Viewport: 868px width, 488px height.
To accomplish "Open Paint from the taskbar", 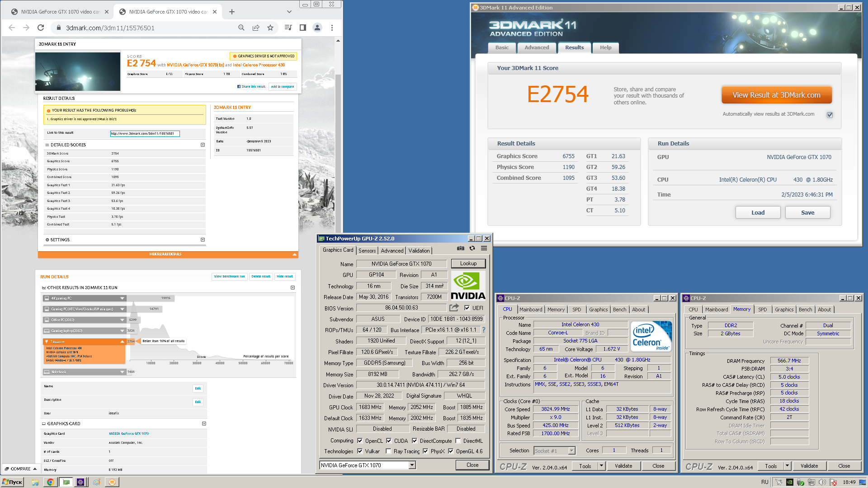I will pyautogui.click(x=96, y=482).
